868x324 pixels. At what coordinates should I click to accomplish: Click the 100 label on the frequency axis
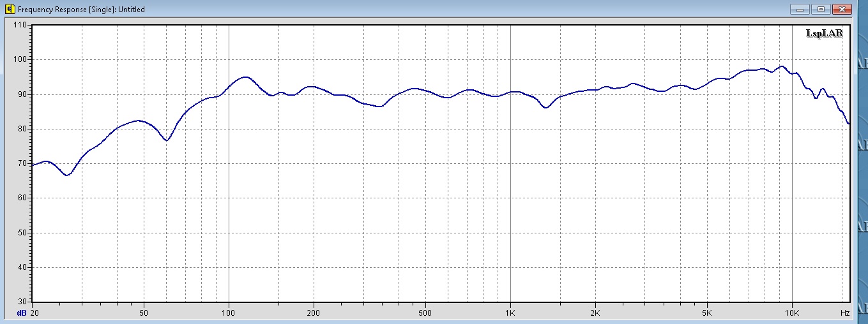click(229, 313)
